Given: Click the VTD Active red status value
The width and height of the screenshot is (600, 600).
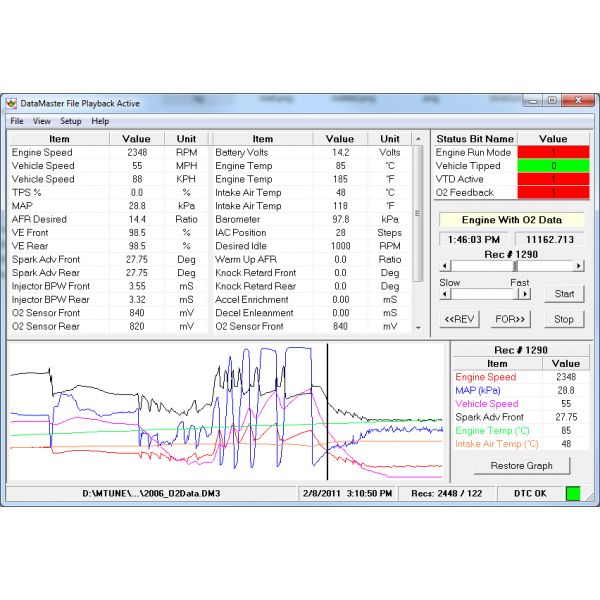Looking at the screenshot, I should [553, 179].
